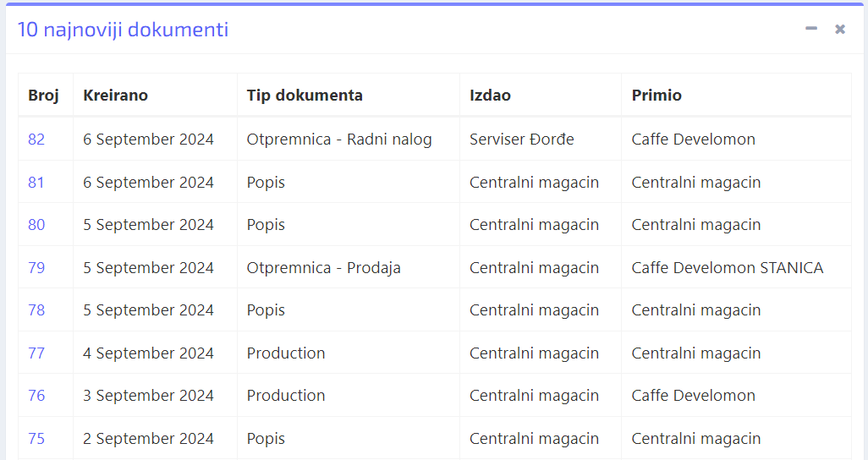Select the Caffe Develomon STANICA cell
This screenshot has width=868, height=460.
727,268
